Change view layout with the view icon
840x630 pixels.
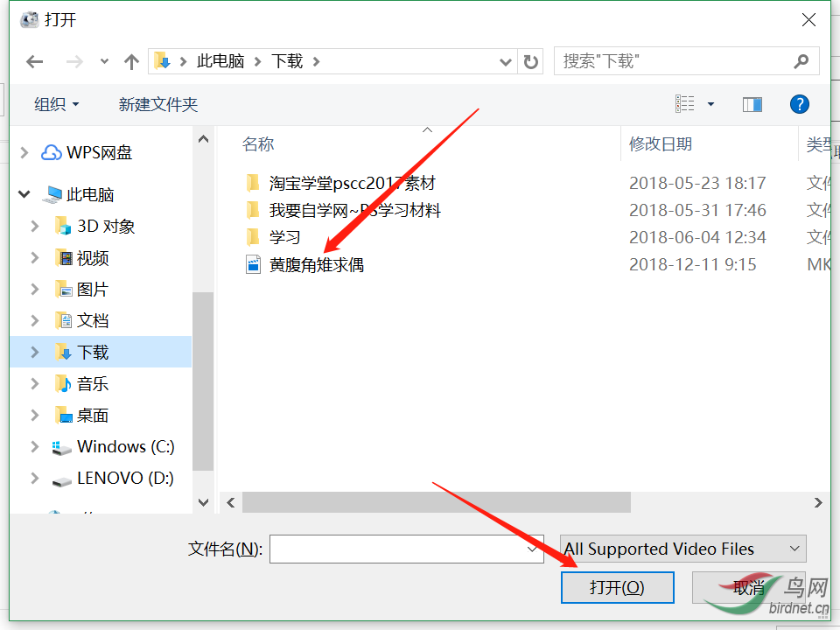coord(684,104)
